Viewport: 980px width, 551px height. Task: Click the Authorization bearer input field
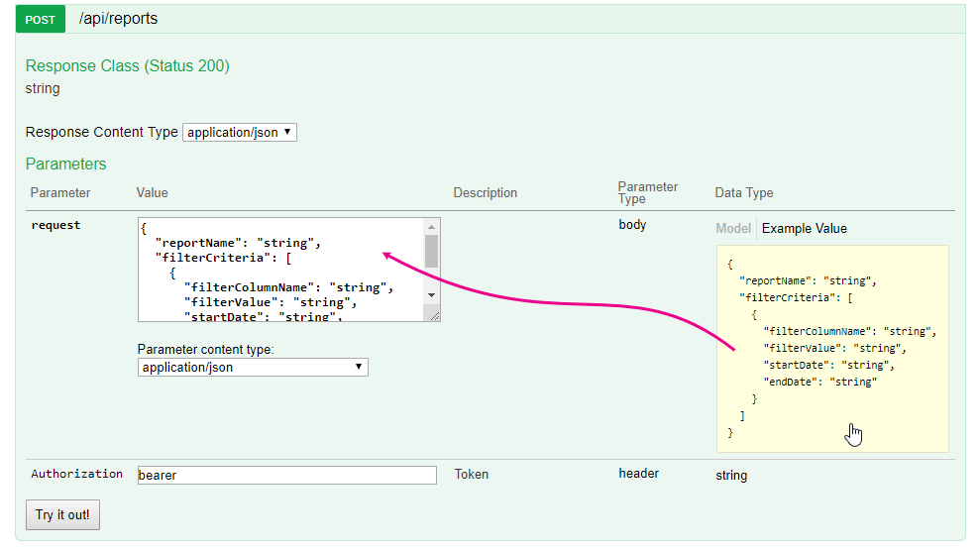(x=287, y=475)
